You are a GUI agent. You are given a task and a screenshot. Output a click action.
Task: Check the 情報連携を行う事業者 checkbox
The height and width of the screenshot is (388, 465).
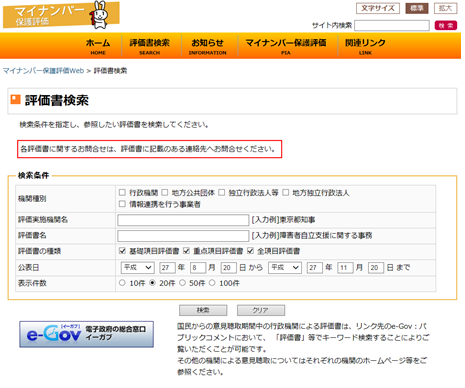click(x=122, y=204)
